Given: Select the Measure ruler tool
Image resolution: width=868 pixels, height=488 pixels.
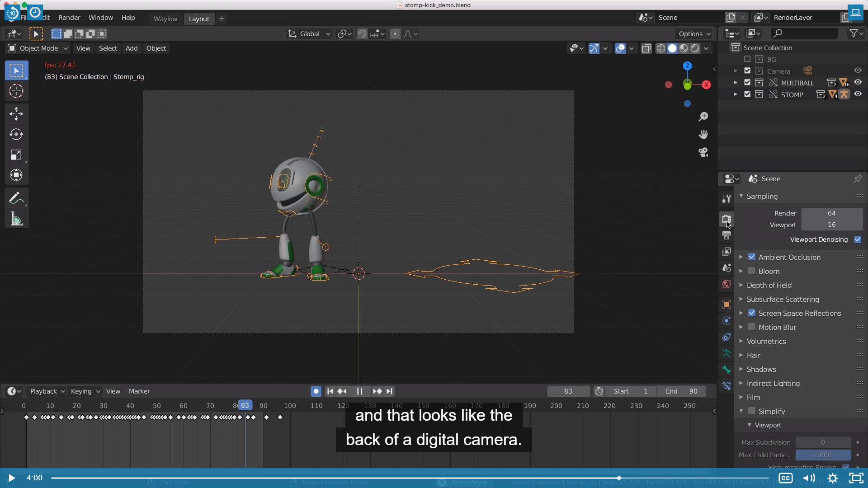Looking at the screenshot, I should tap(16, 220).
